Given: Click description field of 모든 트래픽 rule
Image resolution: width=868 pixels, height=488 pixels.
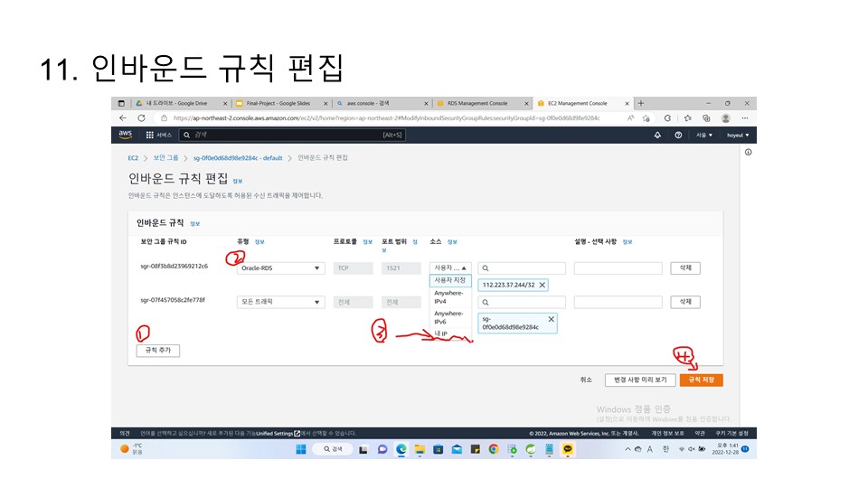Looking at the screenshot, I should (x=618, y=302).
